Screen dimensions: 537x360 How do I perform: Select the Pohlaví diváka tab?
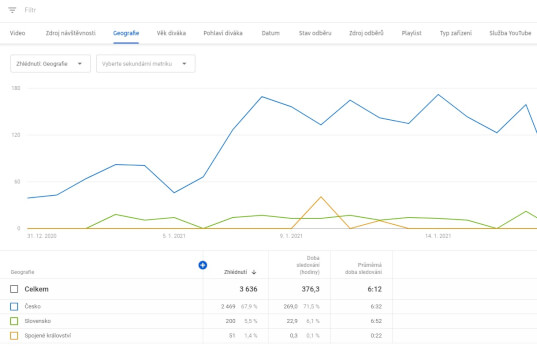click(x=223, y=33)
